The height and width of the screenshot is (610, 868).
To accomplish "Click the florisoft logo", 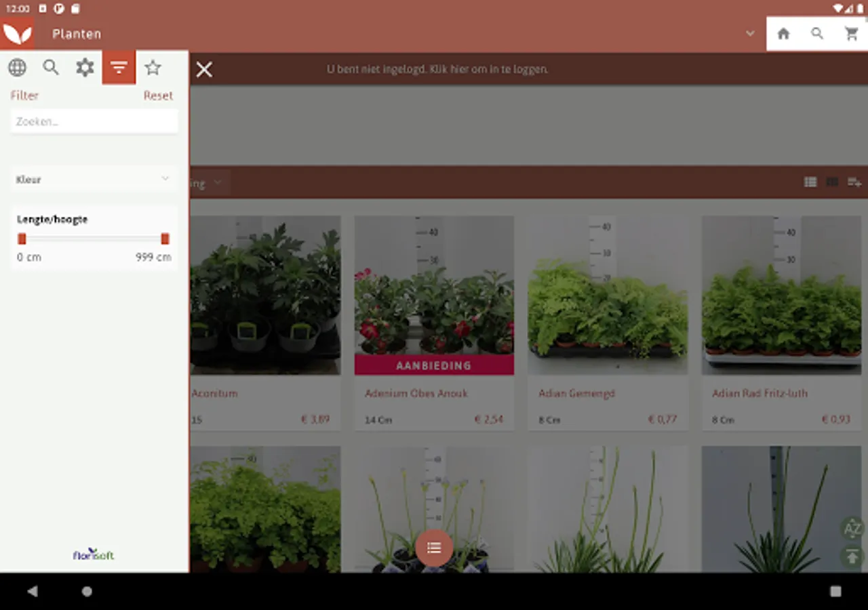I will 94,554.
